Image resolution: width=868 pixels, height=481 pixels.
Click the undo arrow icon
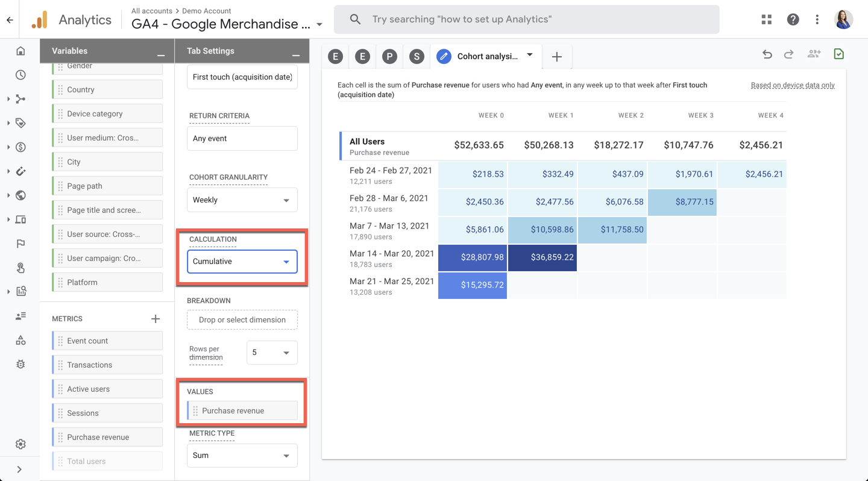click(x=767, y=55)
